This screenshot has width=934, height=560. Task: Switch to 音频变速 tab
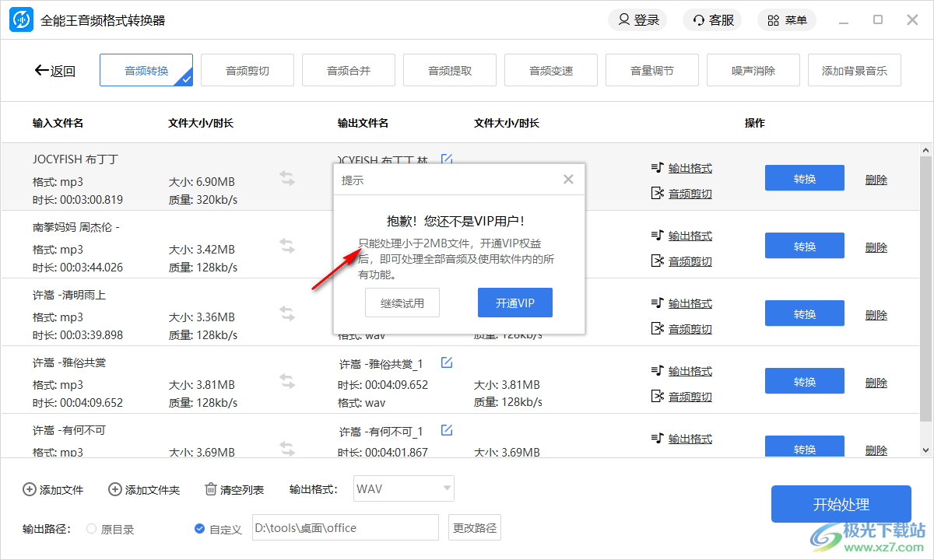[551, 71]
